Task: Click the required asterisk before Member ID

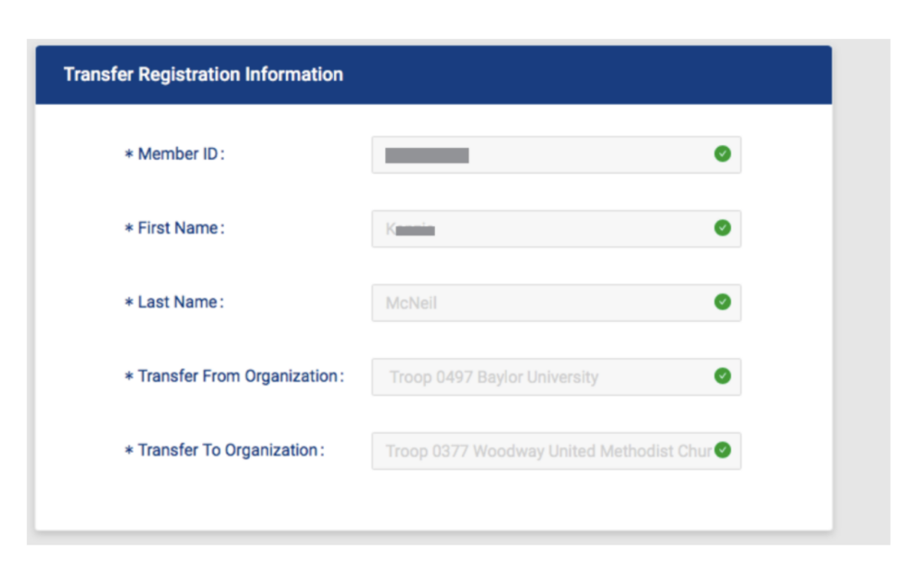Action: (x=129, y=155)
